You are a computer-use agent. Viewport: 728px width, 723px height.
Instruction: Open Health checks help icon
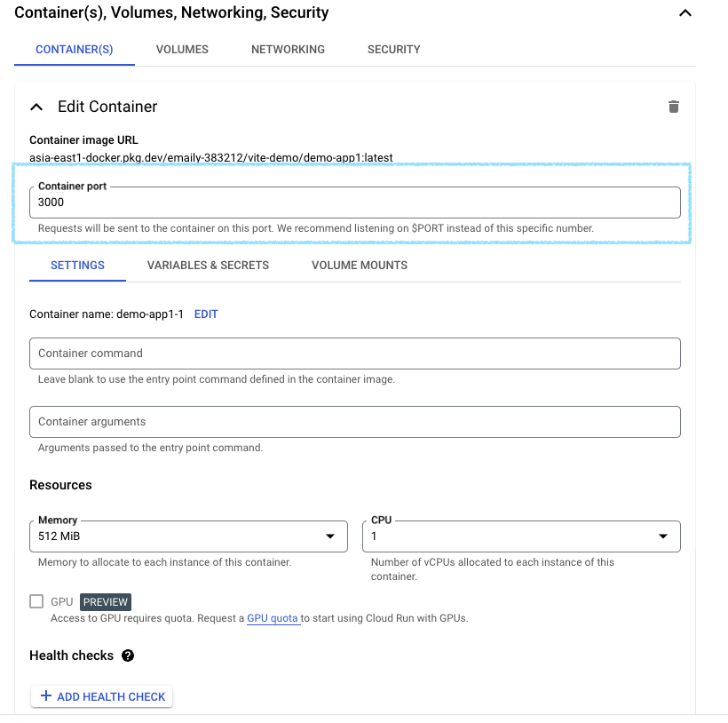pyautogui.click(x=128, y=655)
